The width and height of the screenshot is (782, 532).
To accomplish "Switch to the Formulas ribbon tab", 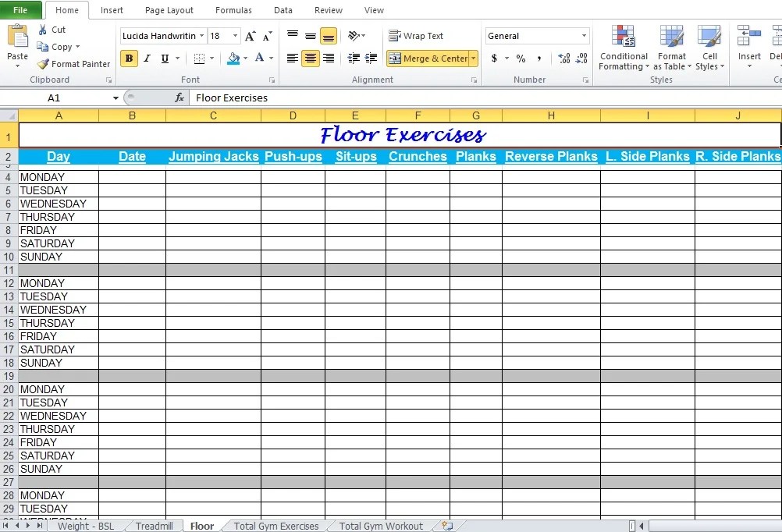I will pyautogui.click(x=233, y=10).
